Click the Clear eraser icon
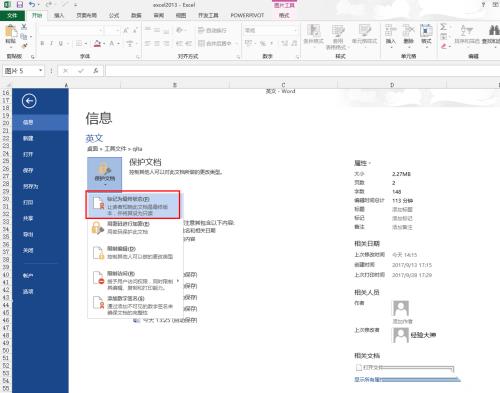The image size is (500, 393). (x=443, y=46)
